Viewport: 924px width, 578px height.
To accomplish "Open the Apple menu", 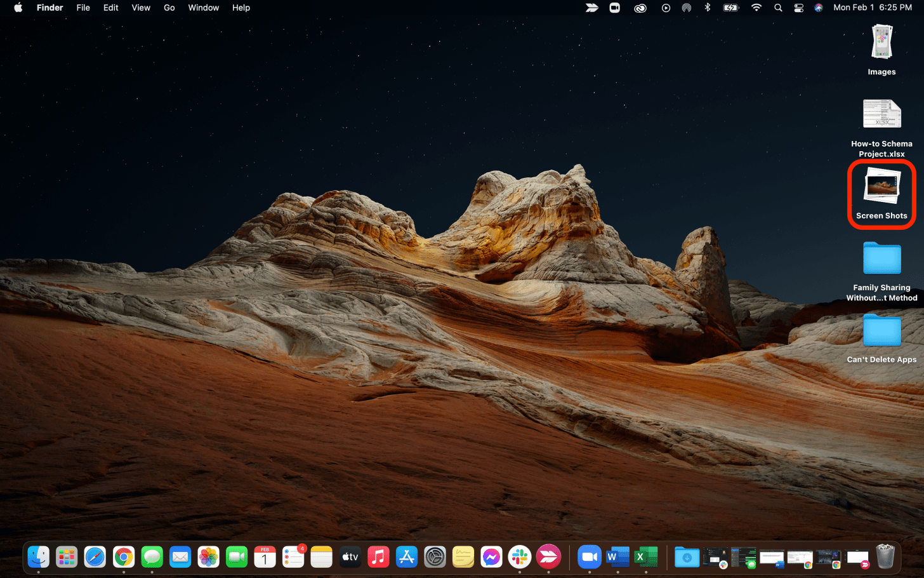I will pos(18,8).
